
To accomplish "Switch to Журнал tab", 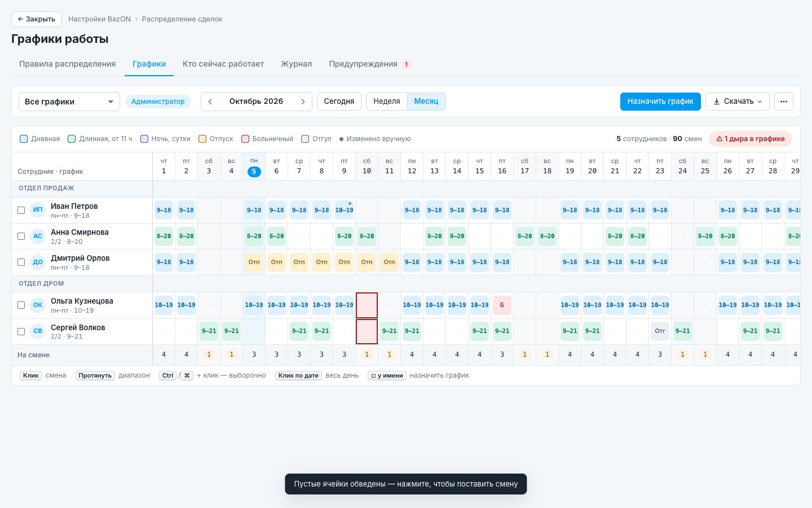I will coord(297,64).
